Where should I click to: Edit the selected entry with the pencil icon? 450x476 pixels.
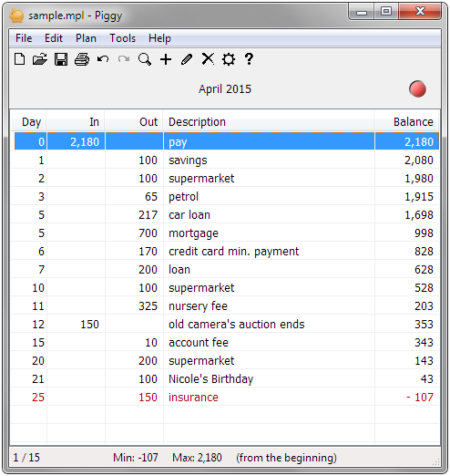coord(187,59)
